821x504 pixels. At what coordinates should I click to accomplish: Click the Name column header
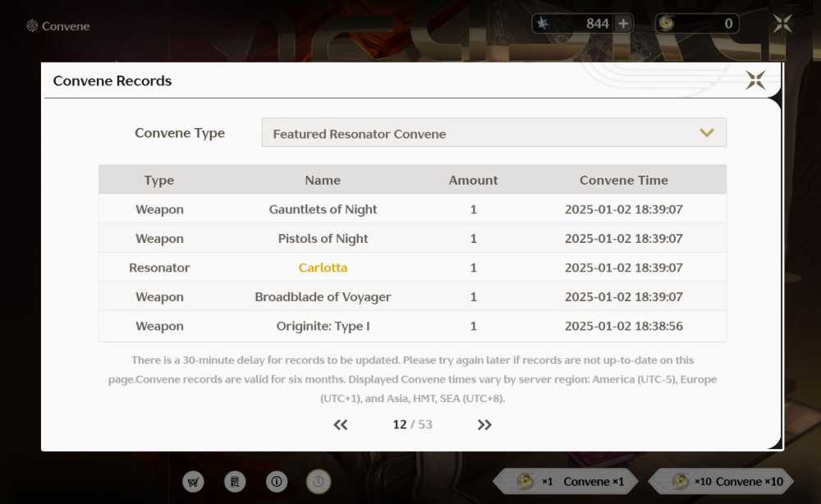click(323, 180)
